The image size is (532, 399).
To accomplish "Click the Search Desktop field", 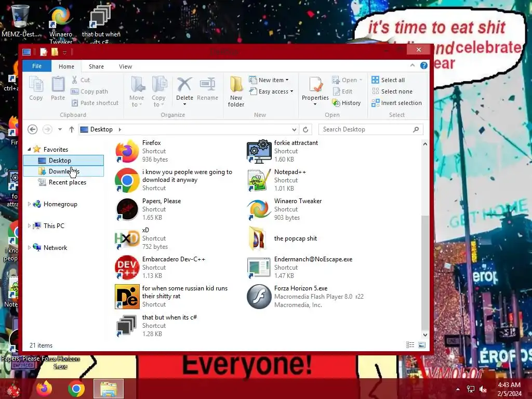I will 370,129.
